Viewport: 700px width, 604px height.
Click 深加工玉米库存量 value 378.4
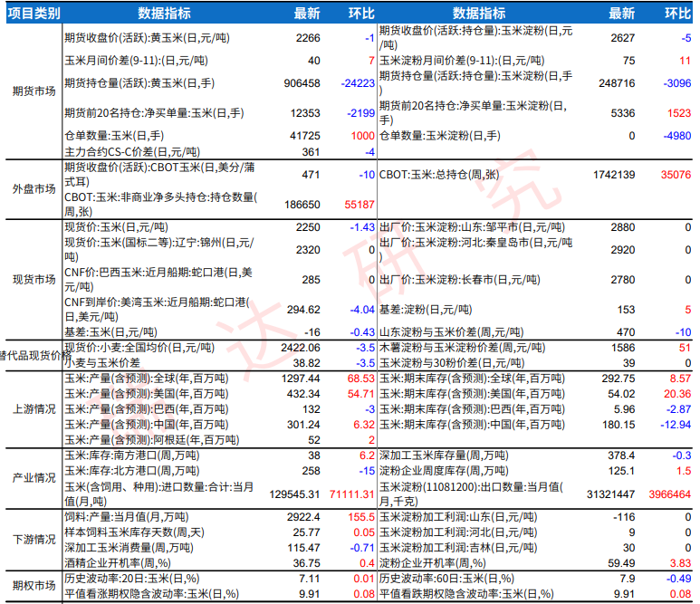tap(621, 455)
